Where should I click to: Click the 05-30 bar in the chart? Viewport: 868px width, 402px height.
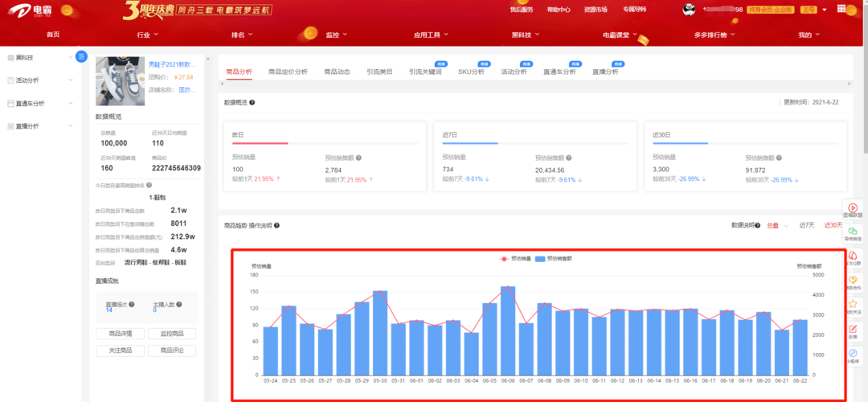click(x=379, y=333)
